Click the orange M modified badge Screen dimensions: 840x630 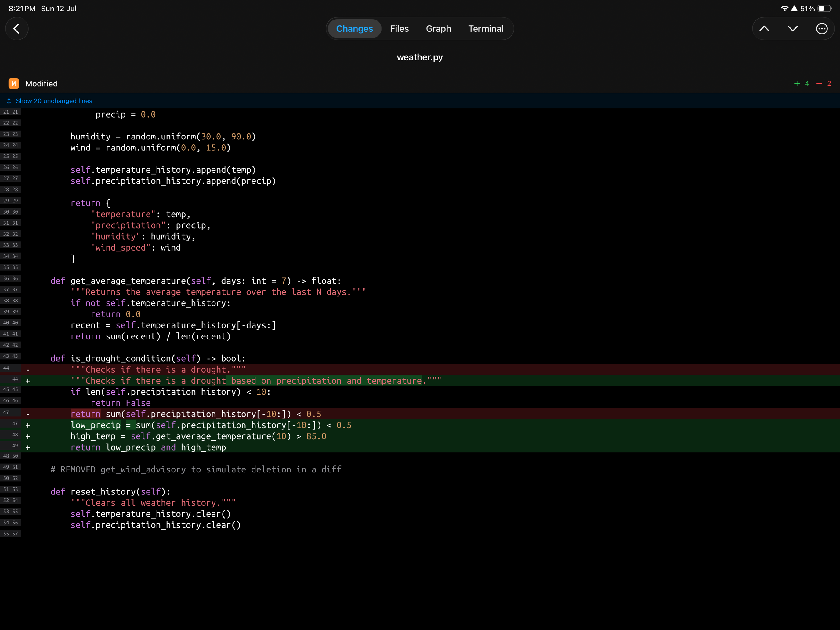pos(14,84)
